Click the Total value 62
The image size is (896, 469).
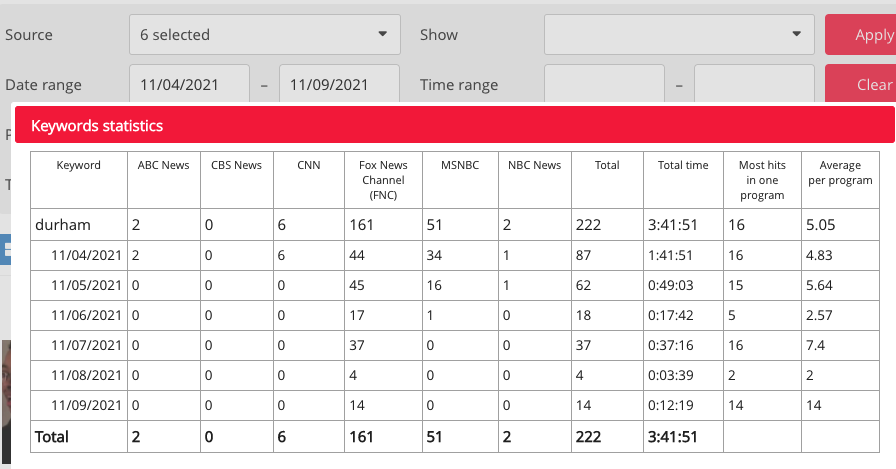click(x=583, y=286)
